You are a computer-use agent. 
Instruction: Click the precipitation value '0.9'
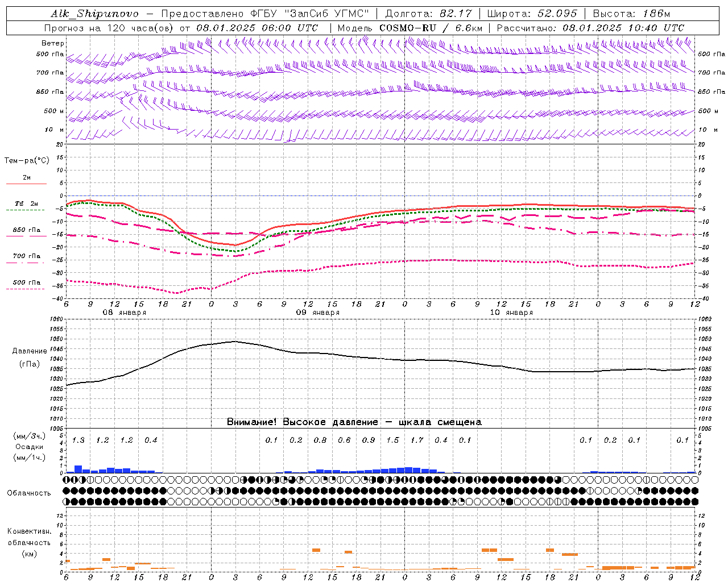(369, 440)
